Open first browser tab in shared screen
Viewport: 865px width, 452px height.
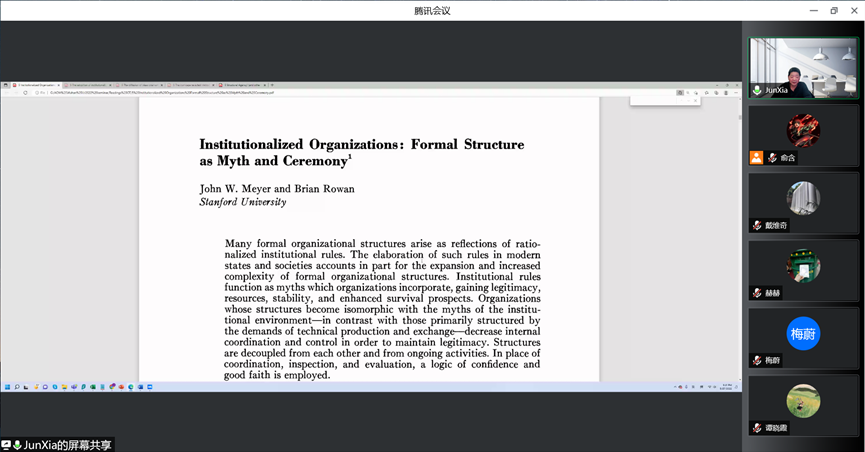[x=36, y=85]
